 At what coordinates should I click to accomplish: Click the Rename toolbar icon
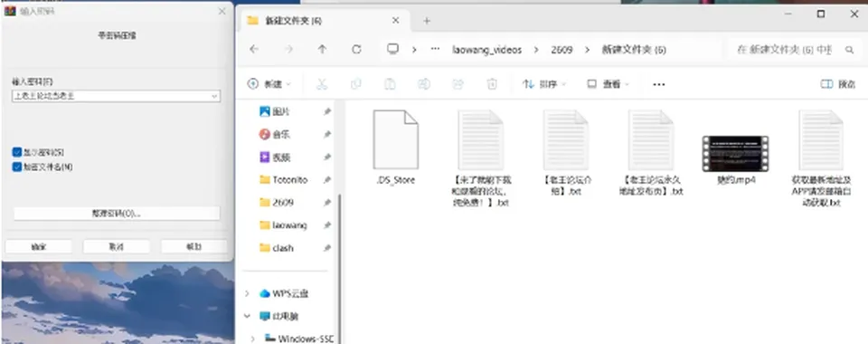(x=424, y=84)
